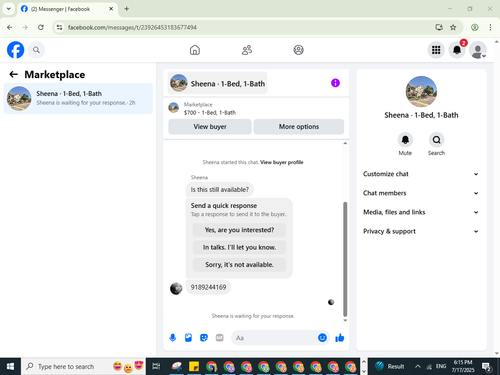
Task: Mute the conversation with the bell icon
Action: tap(405, 140)
